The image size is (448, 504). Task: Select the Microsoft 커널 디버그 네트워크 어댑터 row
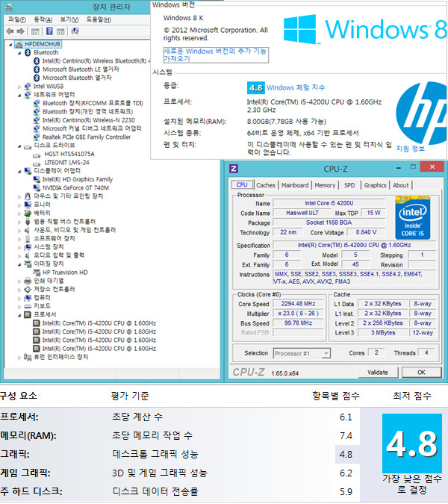pos(92,128)
